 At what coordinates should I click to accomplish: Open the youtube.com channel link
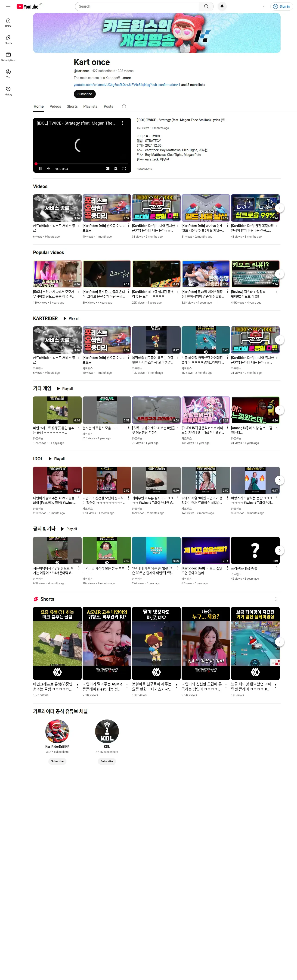tap(127, 85)
